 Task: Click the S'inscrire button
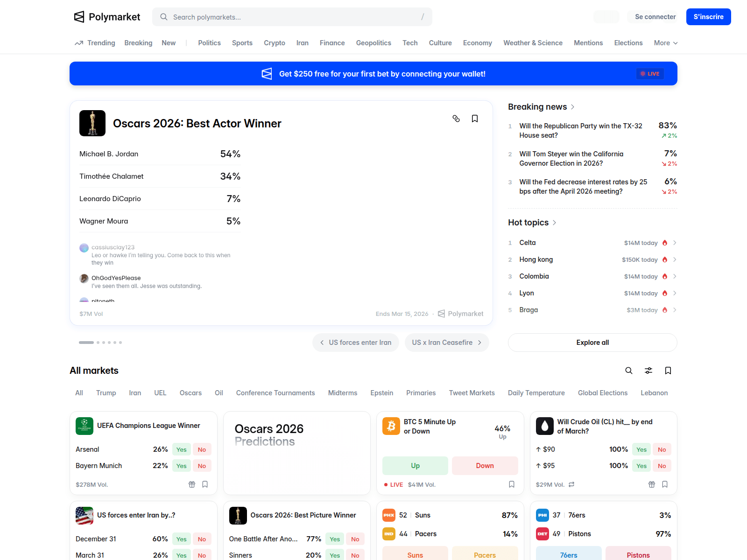[x=708, y=17]
